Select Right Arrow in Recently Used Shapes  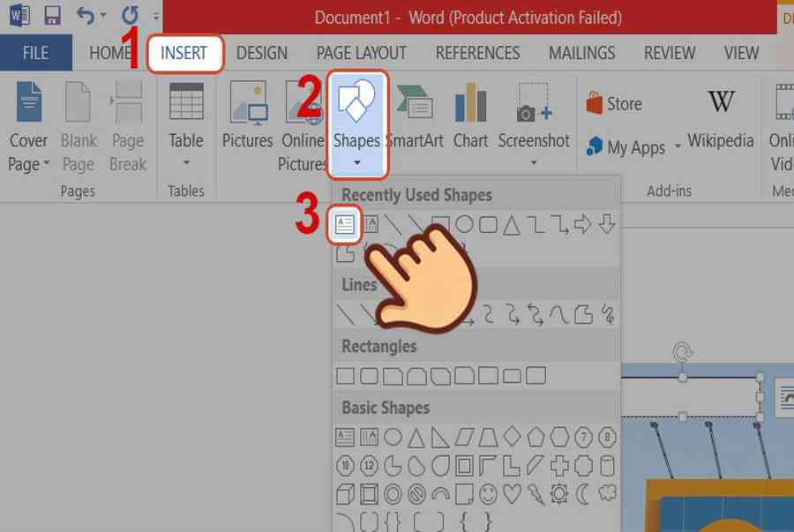pos(583,224)
